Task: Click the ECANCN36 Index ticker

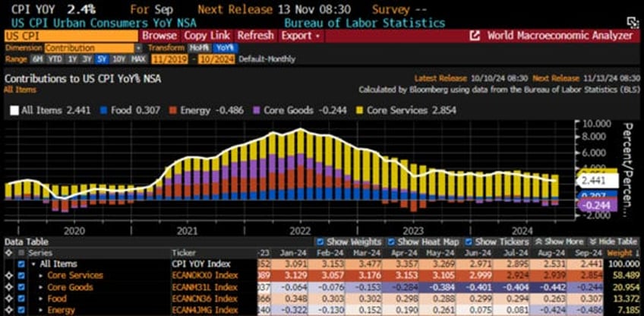Action: pyautogui.click(x=204, y=299)
